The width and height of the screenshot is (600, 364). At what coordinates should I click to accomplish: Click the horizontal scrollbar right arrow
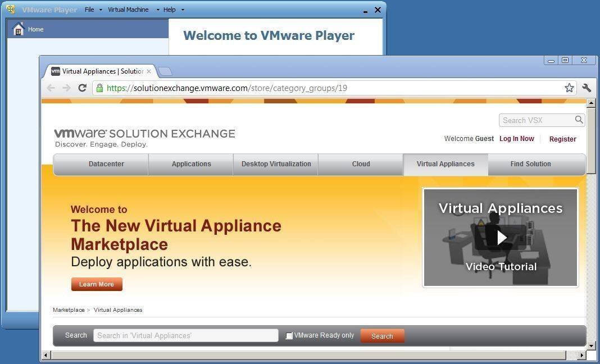coord(582,356)
